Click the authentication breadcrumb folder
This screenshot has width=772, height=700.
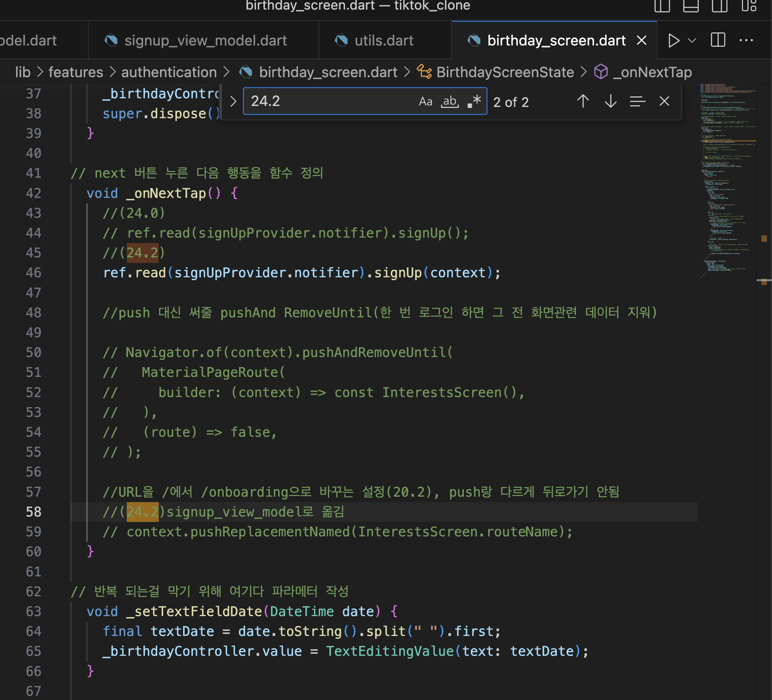tap(169, 72)
